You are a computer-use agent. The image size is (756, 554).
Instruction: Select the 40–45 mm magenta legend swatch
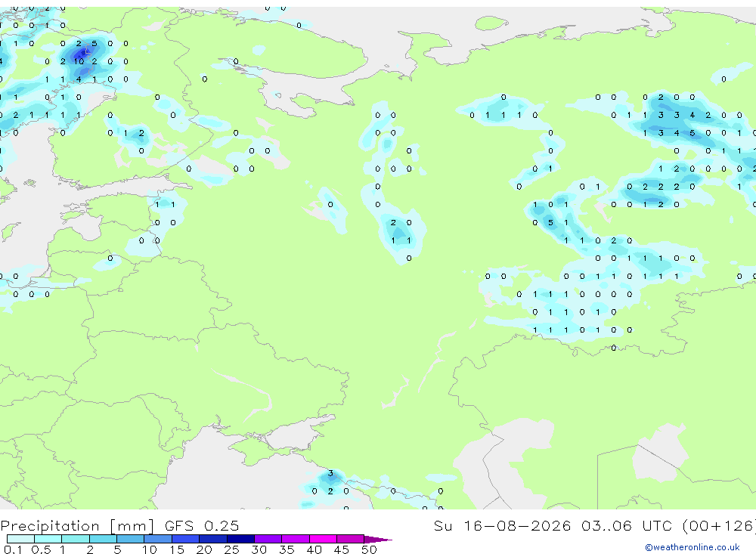point(323,539)
